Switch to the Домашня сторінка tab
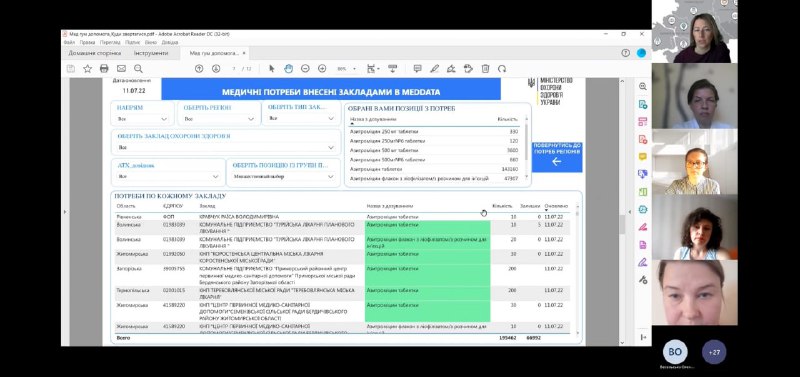The image size is (800, 377). [95, 53]
